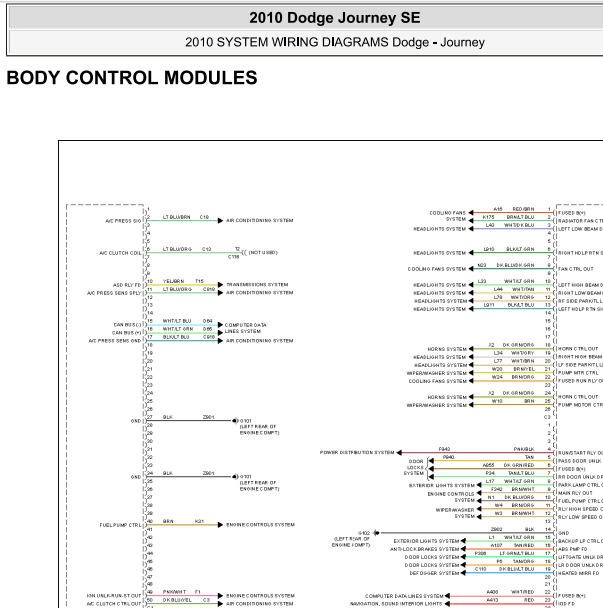
Task: Click 'ANTI-LOCK BRAKES SYSTEM' destination label
Action: [425, 549]
